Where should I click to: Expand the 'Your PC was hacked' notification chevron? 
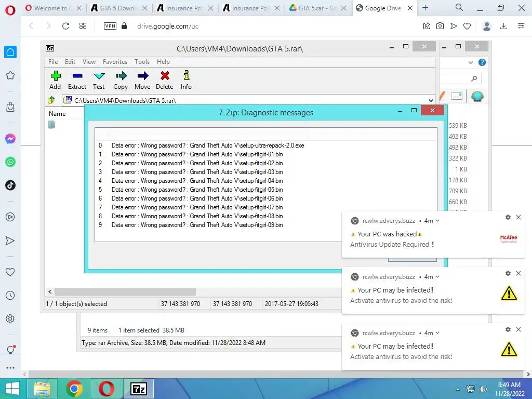coord(437,220)
